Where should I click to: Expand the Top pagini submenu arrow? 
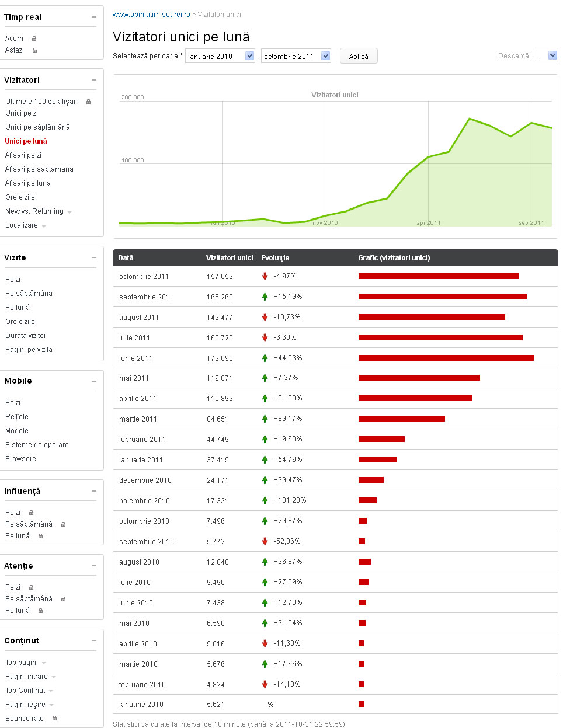click(44, 663)
